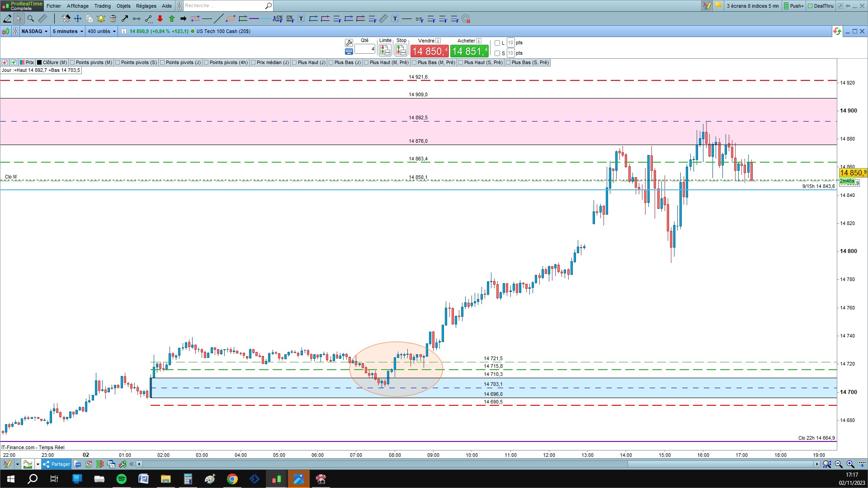
Task: Click the alert bell icon
Action: (x=101, y=19)
